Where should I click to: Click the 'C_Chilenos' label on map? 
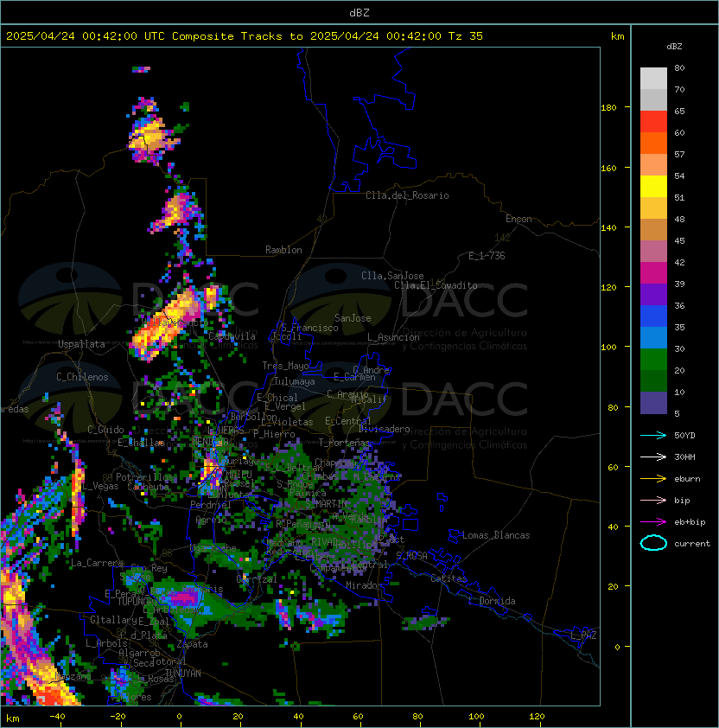[x=82, y=377]
